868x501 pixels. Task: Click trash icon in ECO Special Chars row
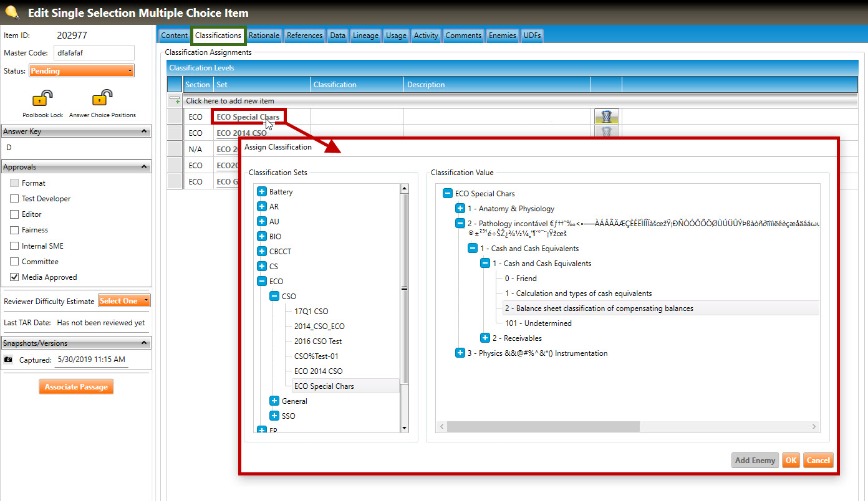[606, 117]
